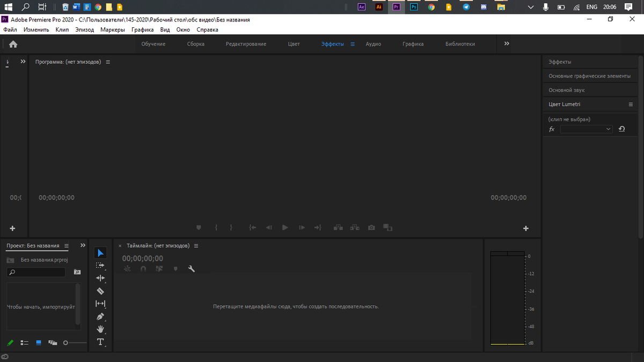Select the Selection arrow tool
Viewport: 644px width, 362px height.
(101, 253)
